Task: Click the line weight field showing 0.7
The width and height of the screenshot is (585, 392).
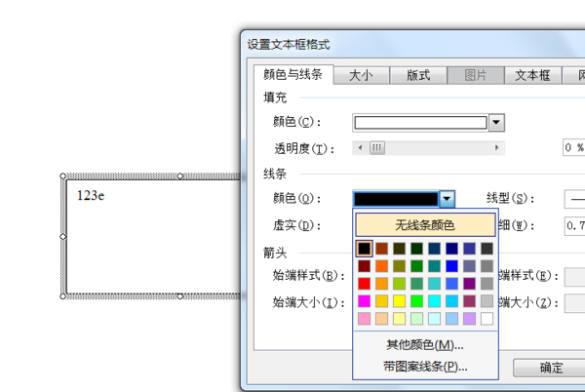Action: pos(574,225)
